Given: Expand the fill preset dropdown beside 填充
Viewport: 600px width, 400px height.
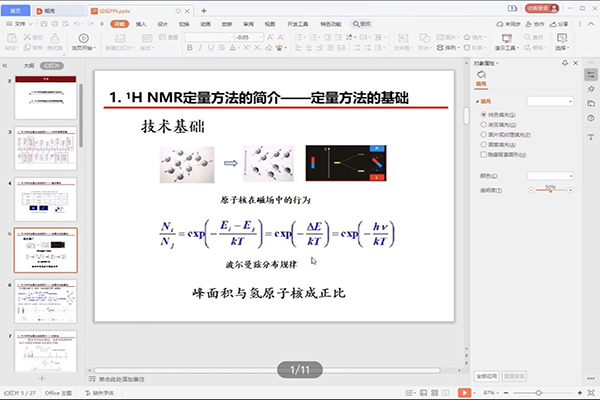Looking at the screenshot, I should pos(549,101).
